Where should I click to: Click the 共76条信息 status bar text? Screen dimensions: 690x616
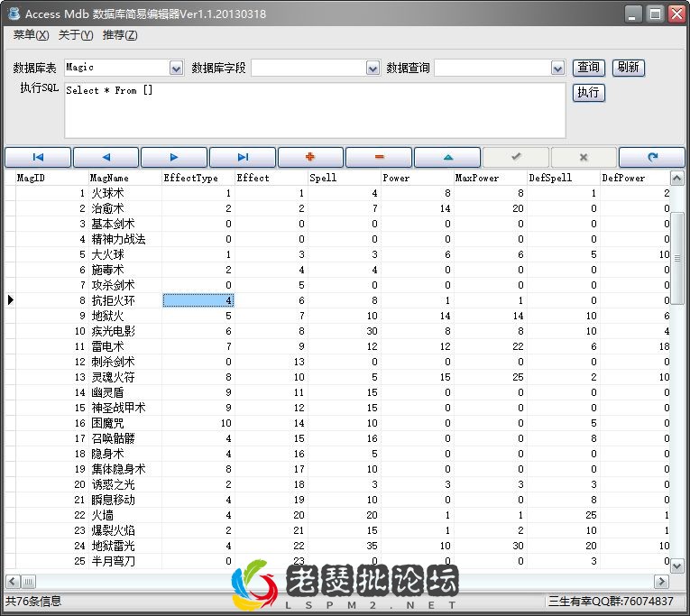[33, 601]
